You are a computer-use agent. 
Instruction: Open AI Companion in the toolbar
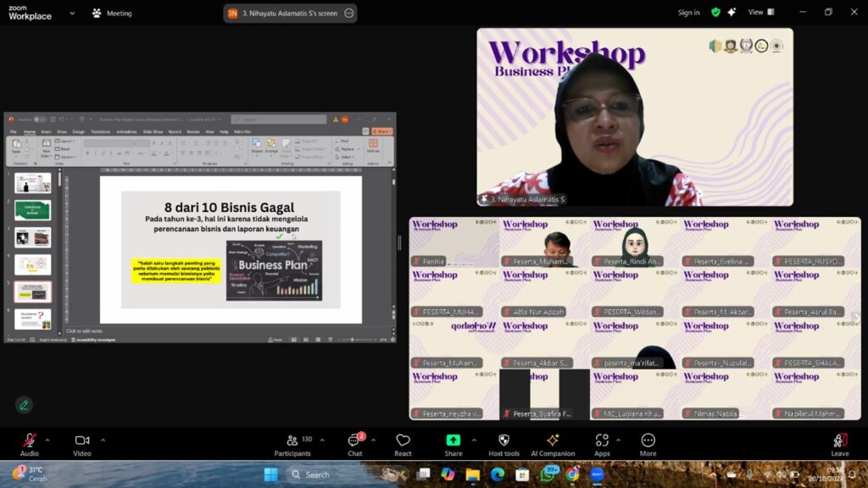click(x=553, y=444)
